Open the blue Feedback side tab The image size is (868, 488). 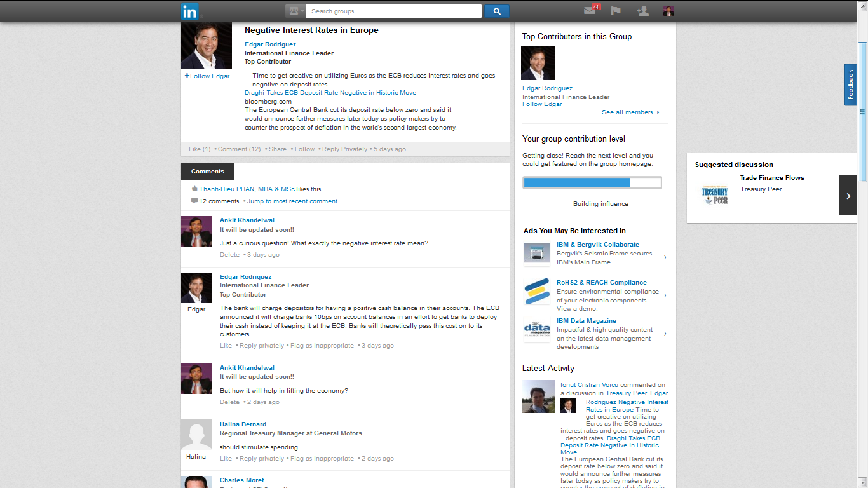(851, 85)
